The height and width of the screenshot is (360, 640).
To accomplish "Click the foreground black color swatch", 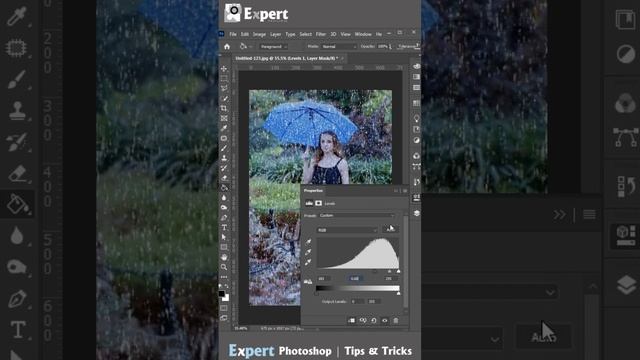I will click(222, 294).
